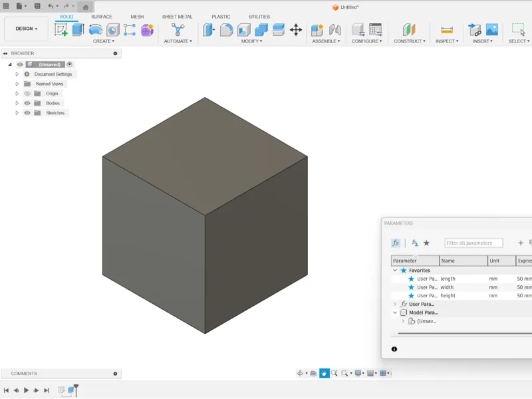Toggle visibility of the Unsaved root component
The image size is (532, 399).
pyautogui.click(x=20, y=65)
